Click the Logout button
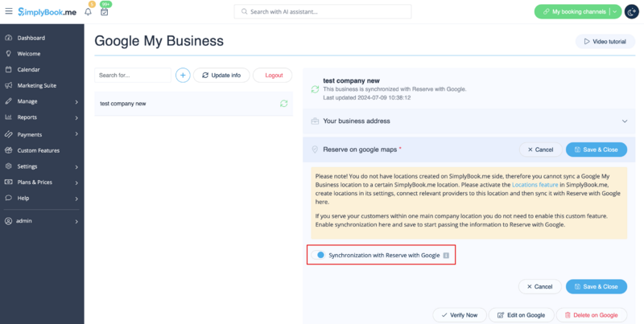 click(273, 75)
